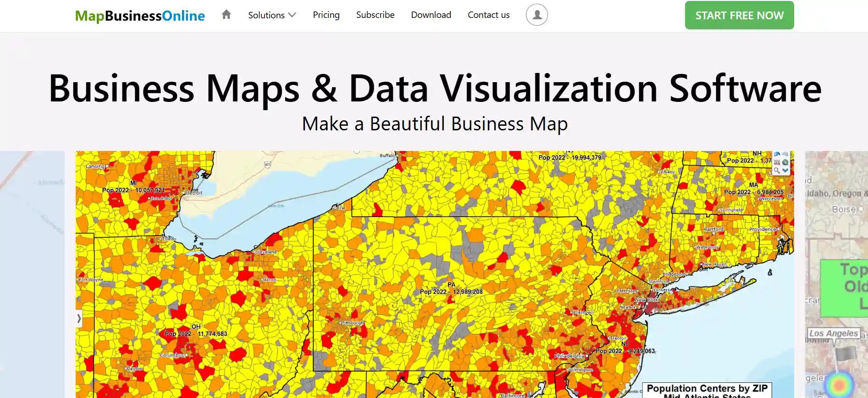This screenshot has width=868, height=398.
Task: Click the Cleveland city label on map
Action: (266, 252)
